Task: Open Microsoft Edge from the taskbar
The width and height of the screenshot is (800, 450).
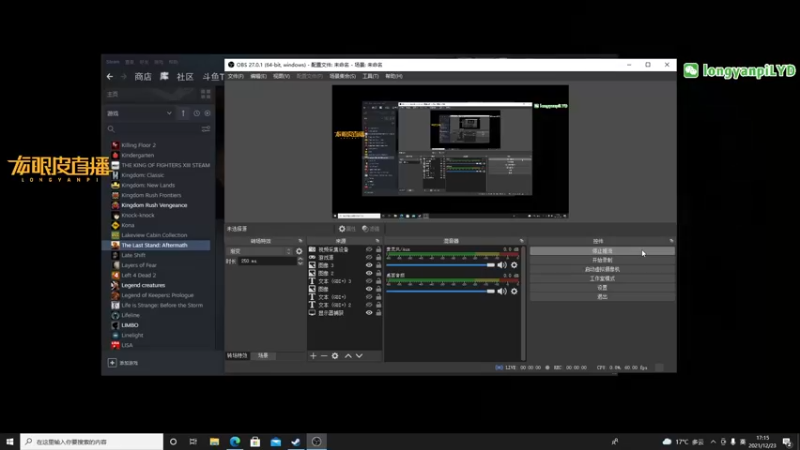Action: tap(235, 441)
